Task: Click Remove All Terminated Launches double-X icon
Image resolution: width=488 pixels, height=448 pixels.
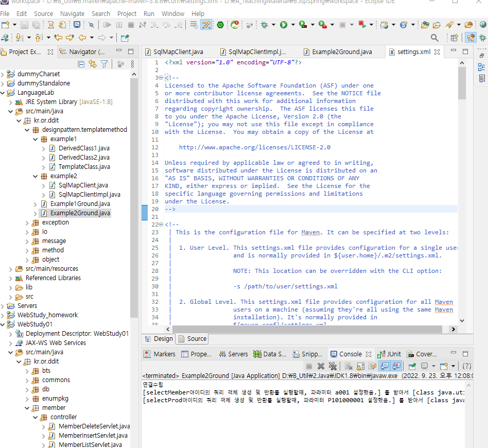Action: [x=333, y=366]
